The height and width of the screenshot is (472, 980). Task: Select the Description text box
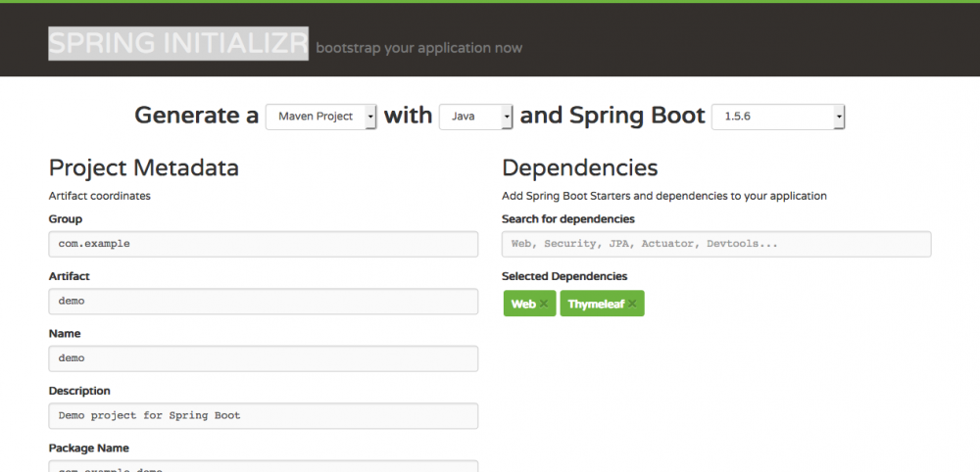point(263,415)
